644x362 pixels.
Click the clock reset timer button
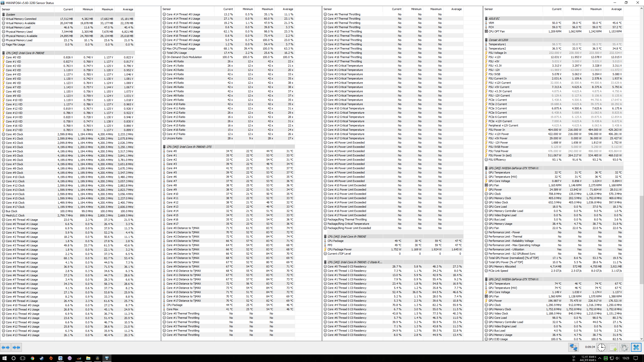click(601, 347)
